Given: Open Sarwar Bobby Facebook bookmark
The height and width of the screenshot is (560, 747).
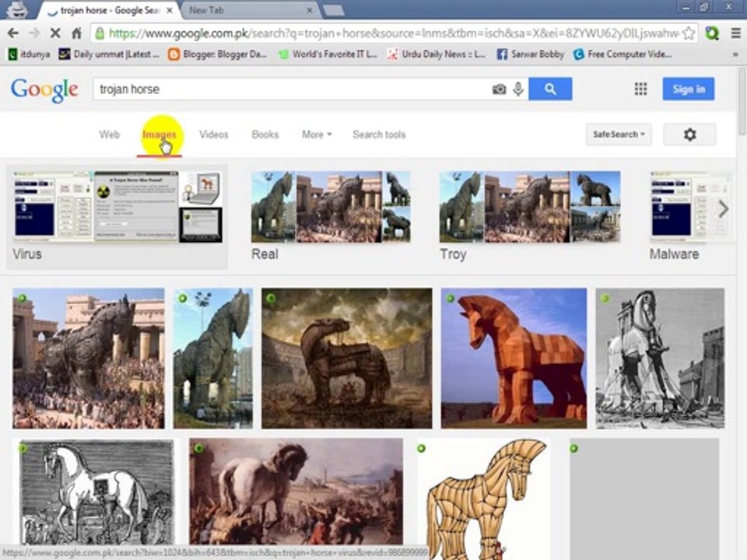Looking at the screenshot, I should tap(530, 54).
